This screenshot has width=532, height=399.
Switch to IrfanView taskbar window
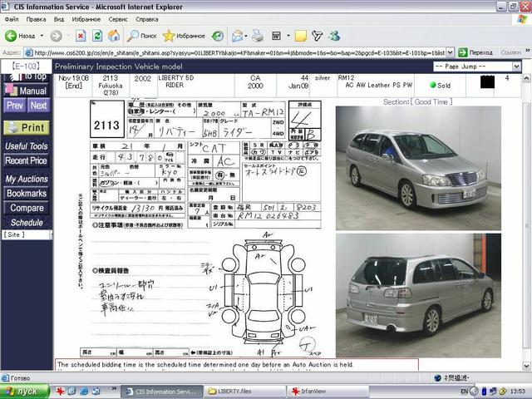(x=328, y=392)
